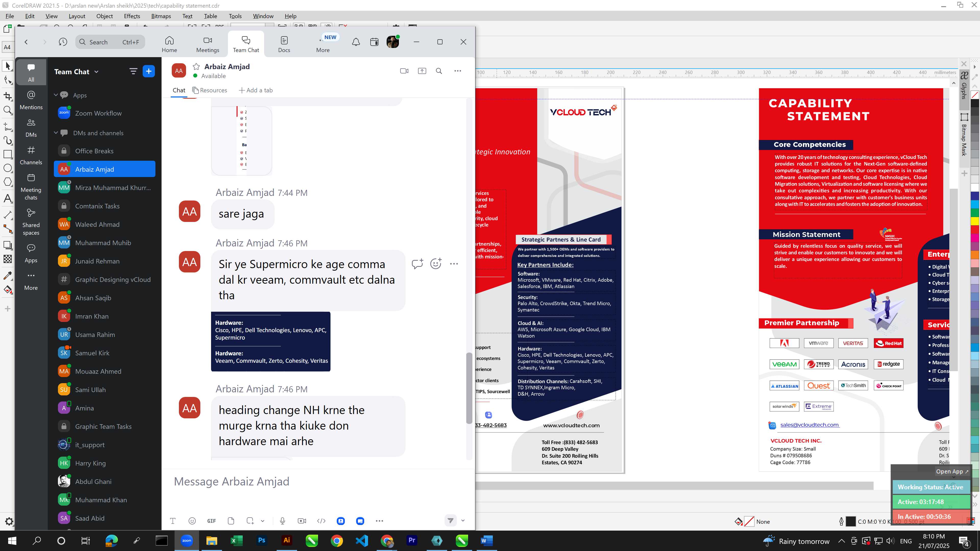Switch to the Docs tab in Zoom
Image resolution: width=980 pixels, height=551 pixels.
pyautogui.click(x=284, y=44)
